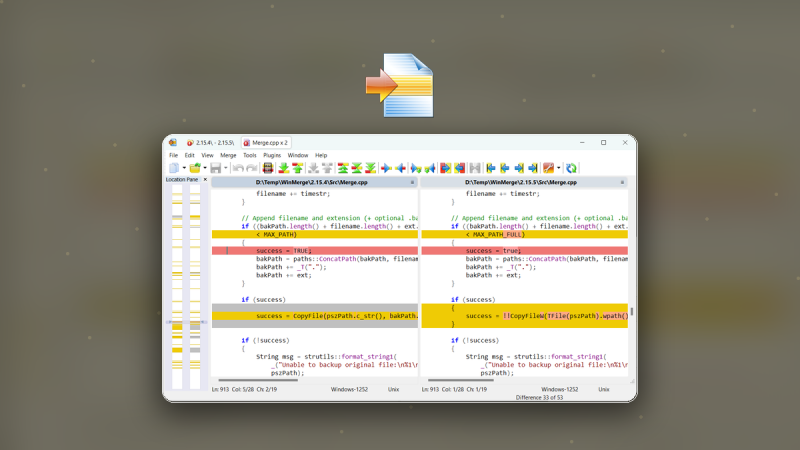This screenshot has height=450, width=800.
Task: Click the plain right arrow icon before Options
Action: (519, 168)
